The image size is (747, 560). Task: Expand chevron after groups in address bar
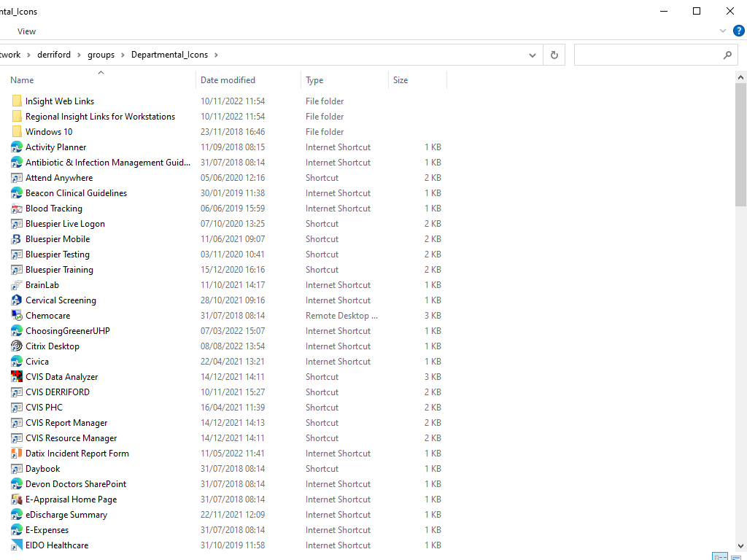pos(123,55)
